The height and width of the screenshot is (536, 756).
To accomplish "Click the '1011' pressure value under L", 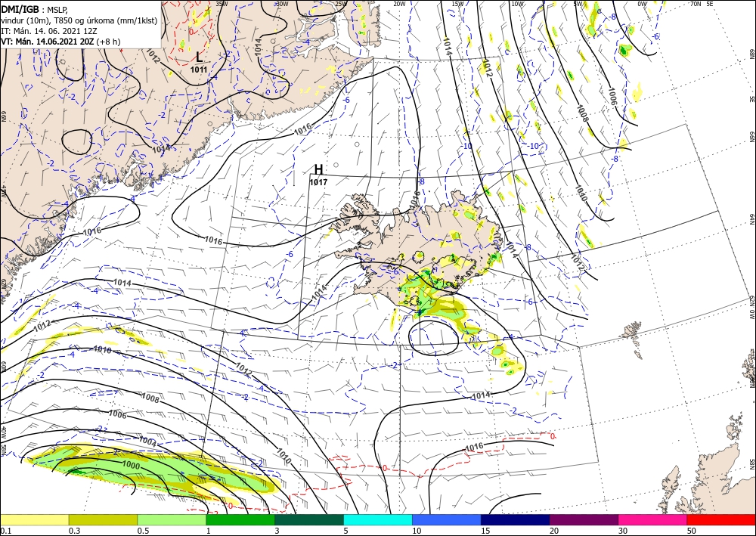I will 199,70.
